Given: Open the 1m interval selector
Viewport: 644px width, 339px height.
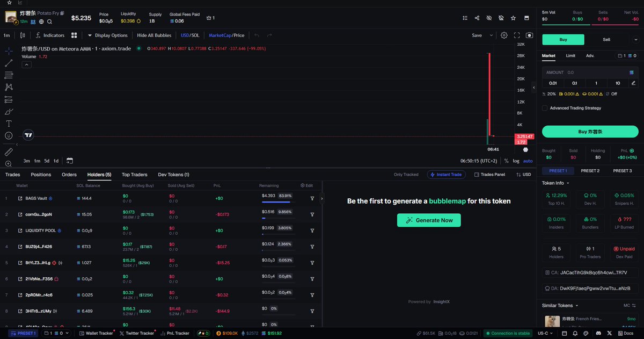Looking at the screenshot, I should 7,35.
